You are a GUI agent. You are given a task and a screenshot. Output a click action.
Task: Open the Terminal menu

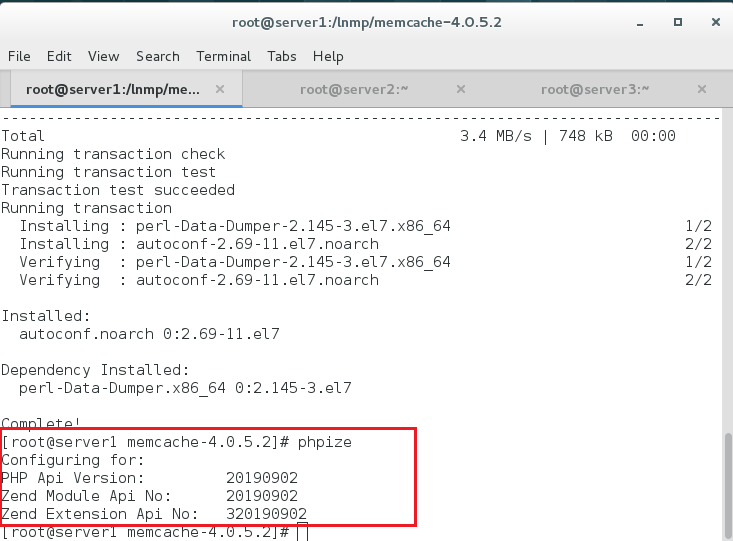(223, 57)
